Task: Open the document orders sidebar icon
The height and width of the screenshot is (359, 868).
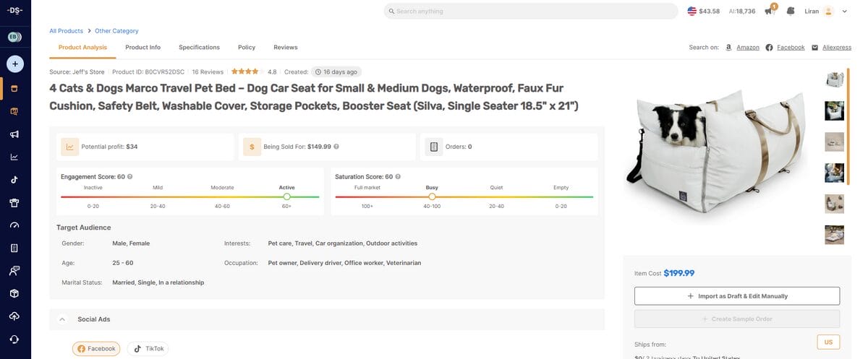Action: point(14,248)
